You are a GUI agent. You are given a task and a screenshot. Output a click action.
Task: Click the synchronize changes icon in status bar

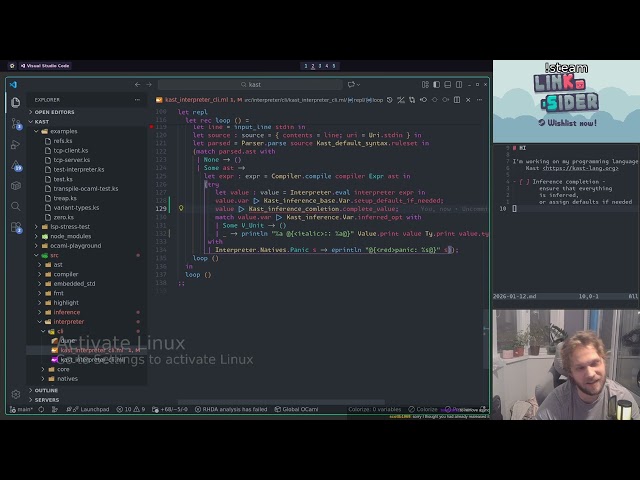[41, 409]
